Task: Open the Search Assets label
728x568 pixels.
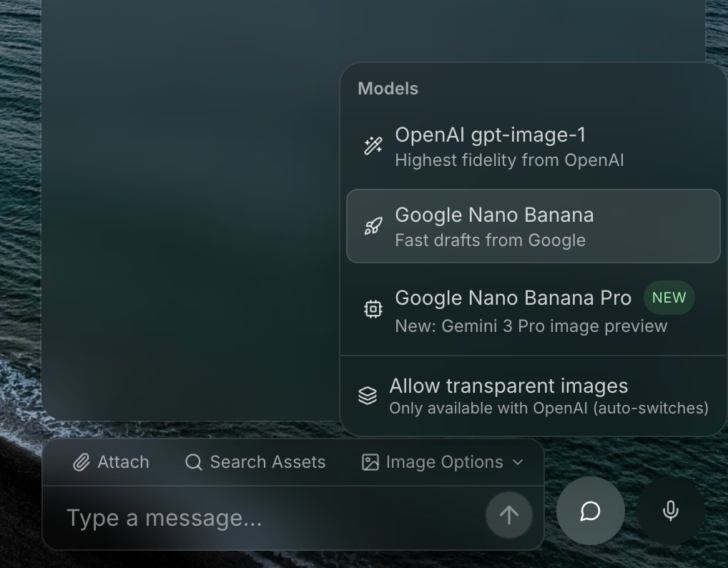Action: [267, 463]
